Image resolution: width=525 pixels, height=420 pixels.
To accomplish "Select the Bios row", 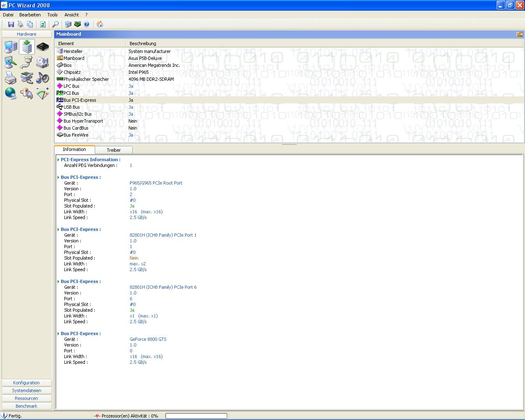I will tap(289, 65).
